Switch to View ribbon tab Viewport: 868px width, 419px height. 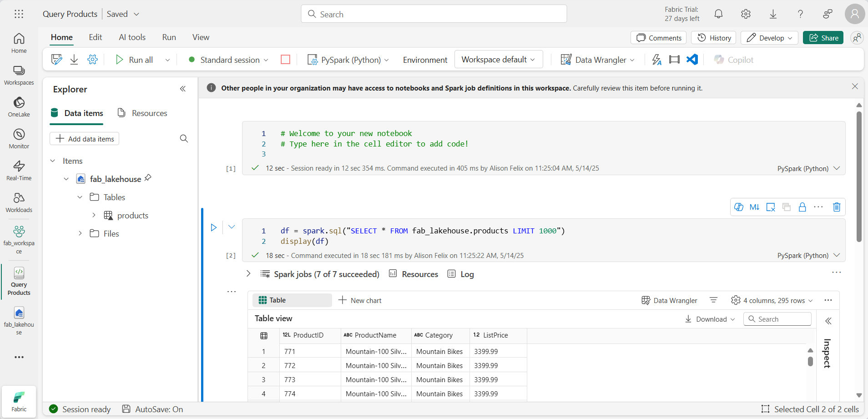201,37
